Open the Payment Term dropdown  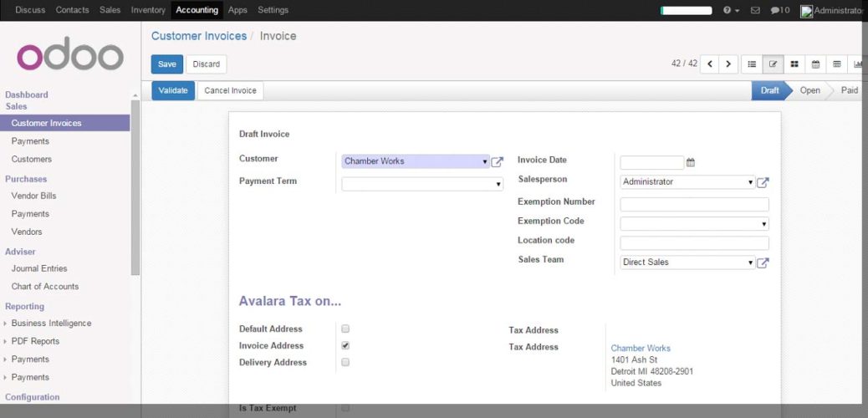coord(422,184)
